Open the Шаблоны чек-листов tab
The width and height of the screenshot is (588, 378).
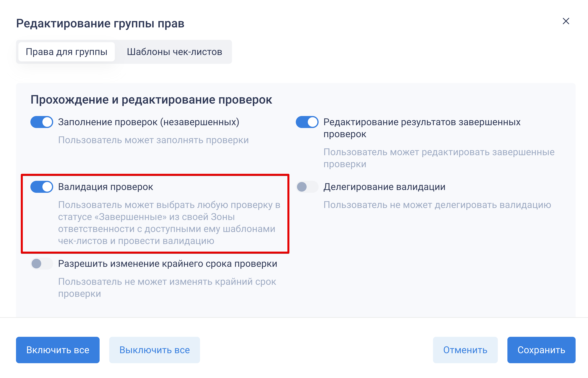point(174,52)
